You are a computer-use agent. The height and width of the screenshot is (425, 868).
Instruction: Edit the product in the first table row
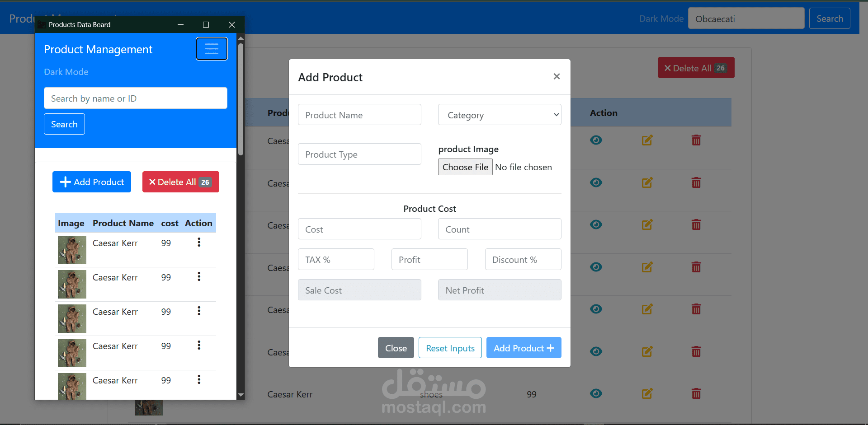tap(647, 140)
